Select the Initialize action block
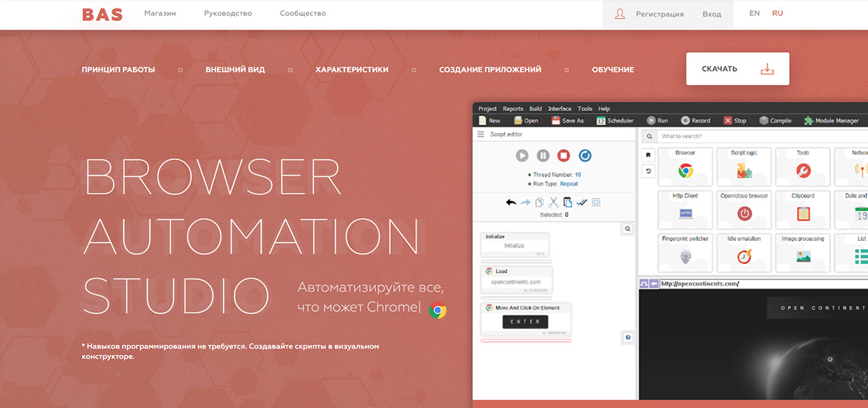This screenshot has width=868, height=408. coord(514,245)
